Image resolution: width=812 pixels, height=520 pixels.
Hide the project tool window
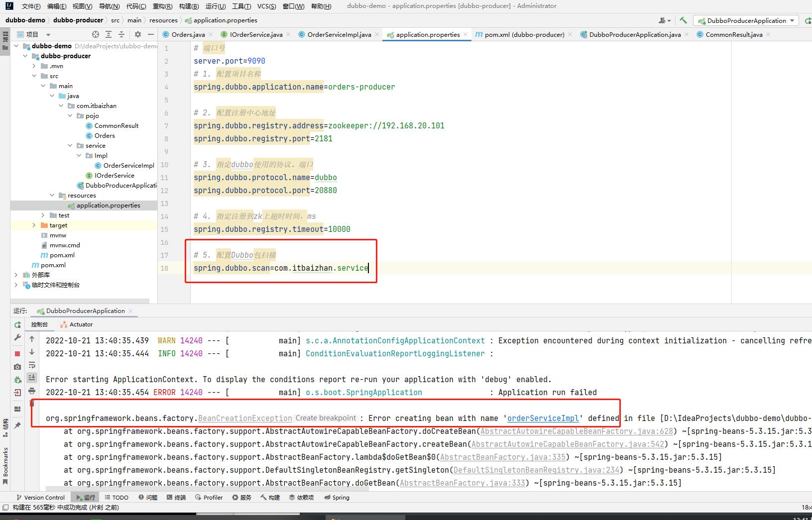pos(151,34)
